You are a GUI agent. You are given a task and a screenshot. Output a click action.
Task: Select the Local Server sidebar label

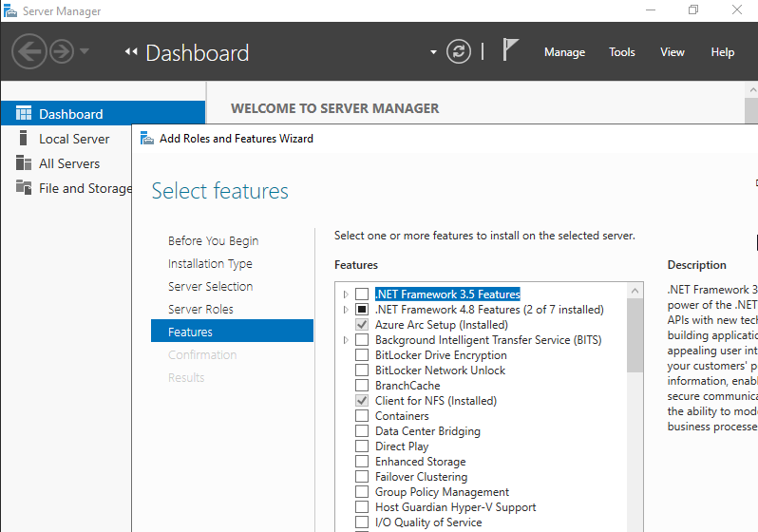pos(74,139)
